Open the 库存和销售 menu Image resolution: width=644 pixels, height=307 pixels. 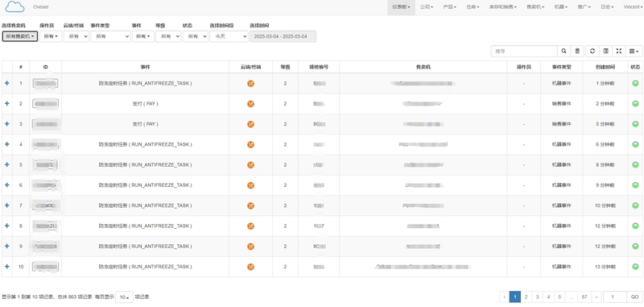tap(503, 7)
